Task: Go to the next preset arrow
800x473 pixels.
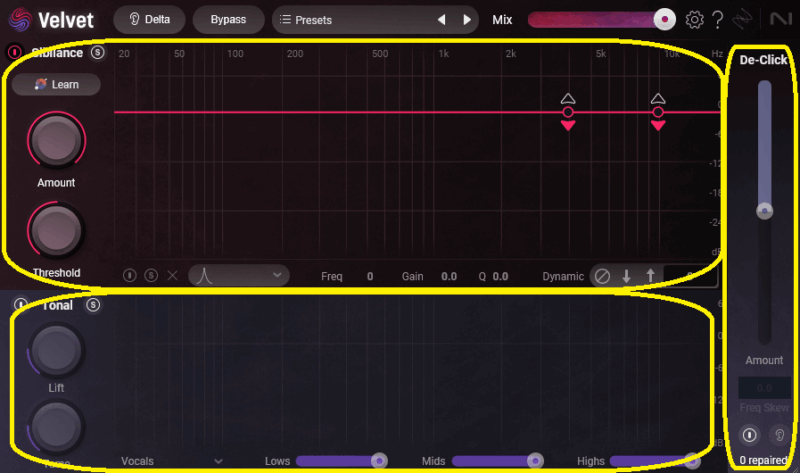Action: coord(466,20)
